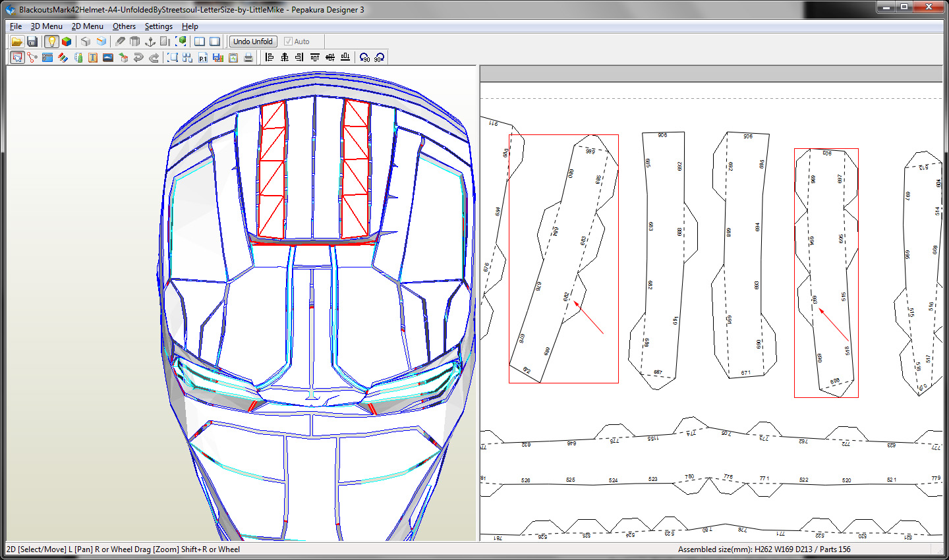Click the printer icon
This screenshot has height=560, width=949.
tap(248, 57)
